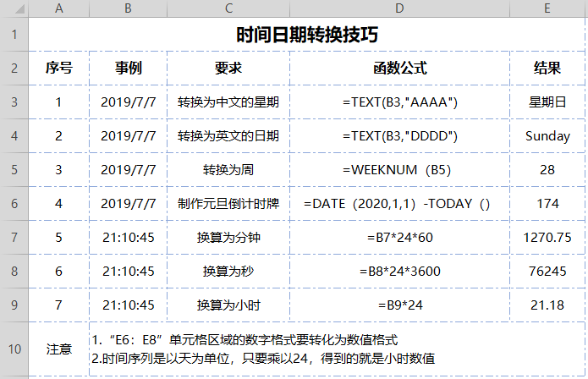Select row 8 header
The height and width of the screenshot is (379, 588).
point(14,271)
